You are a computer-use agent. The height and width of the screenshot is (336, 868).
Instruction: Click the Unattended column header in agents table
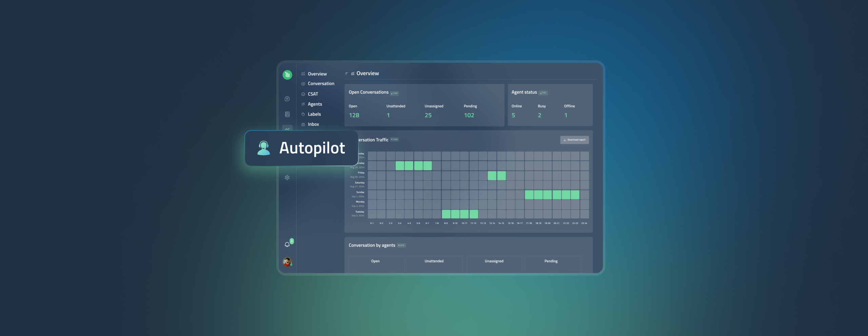[434, 261]
